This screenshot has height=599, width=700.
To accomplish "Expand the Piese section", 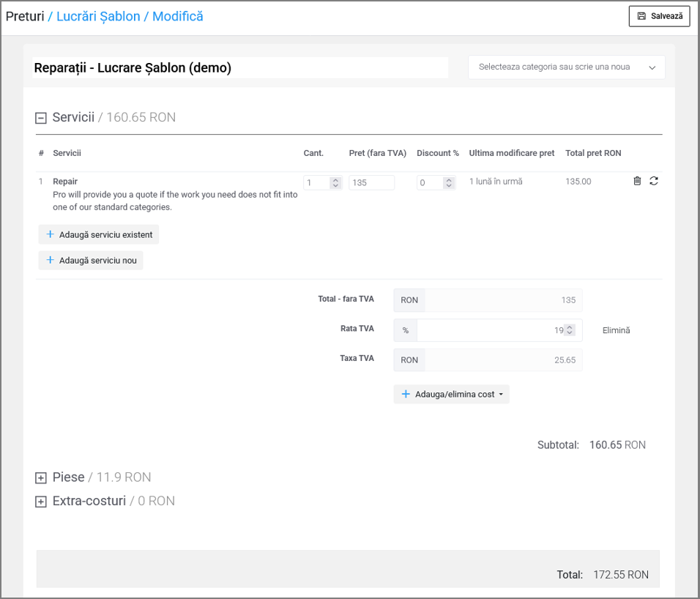I will click(x=41, y=478).
